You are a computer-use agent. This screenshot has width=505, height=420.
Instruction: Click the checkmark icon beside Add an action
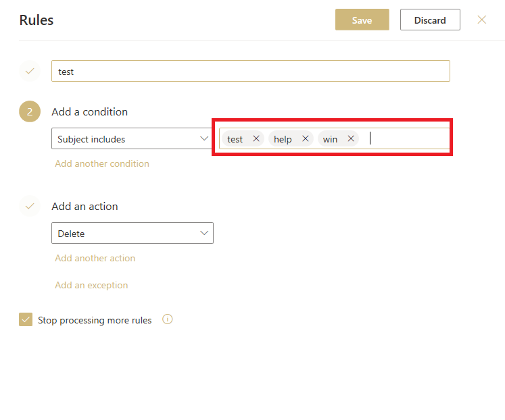click(30, 206)
